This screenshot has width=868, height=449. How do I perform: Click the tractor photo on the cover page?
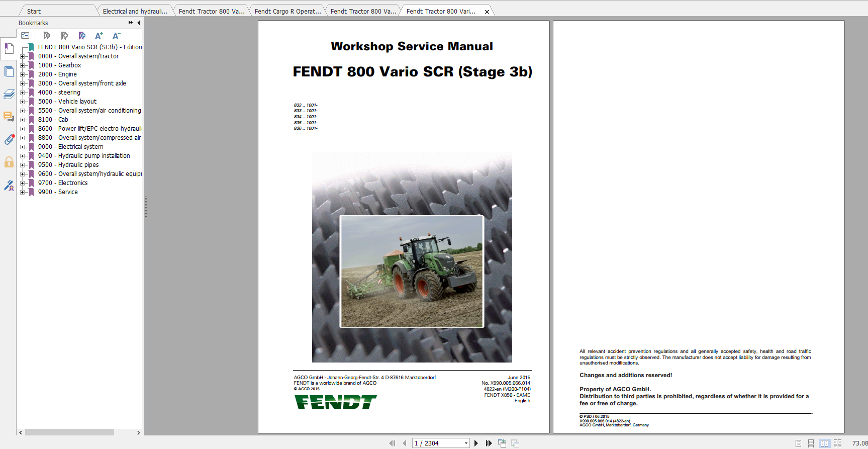[x=412, y=272]
